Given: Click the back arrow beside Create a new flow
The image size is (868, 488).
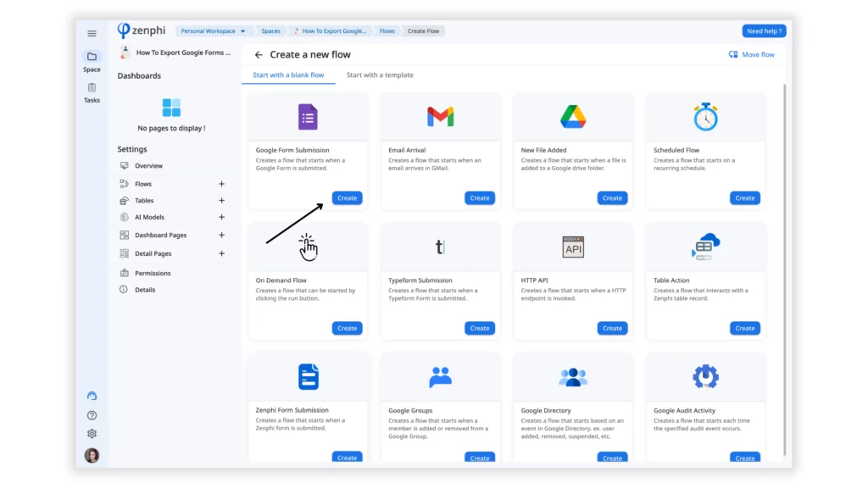Looking at the screenshot, I should 259,55.
